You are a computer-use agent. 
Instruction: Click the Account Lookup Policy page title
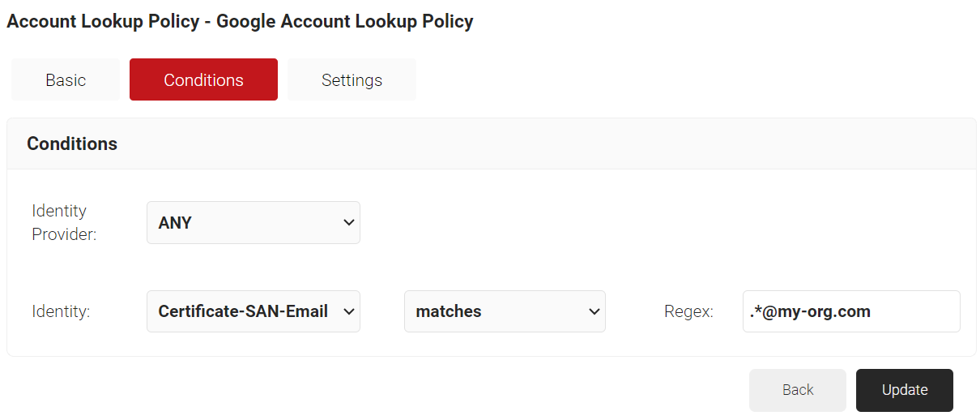click(240, 21)
